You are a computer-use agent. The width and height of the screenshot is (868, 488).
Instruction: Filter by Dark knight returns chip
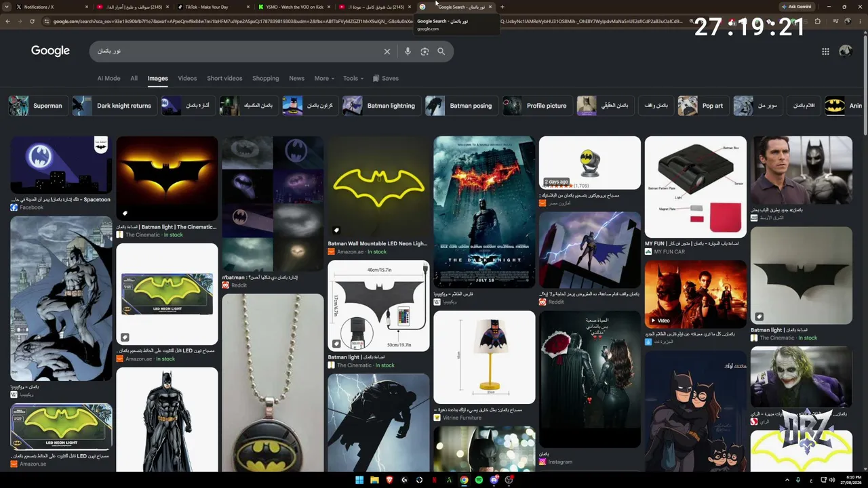tap(113, 106)
